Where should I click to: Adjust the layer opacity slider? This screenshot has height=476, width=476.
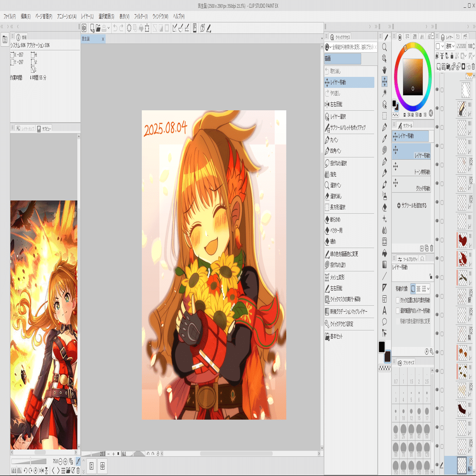[x=461, y=46]
